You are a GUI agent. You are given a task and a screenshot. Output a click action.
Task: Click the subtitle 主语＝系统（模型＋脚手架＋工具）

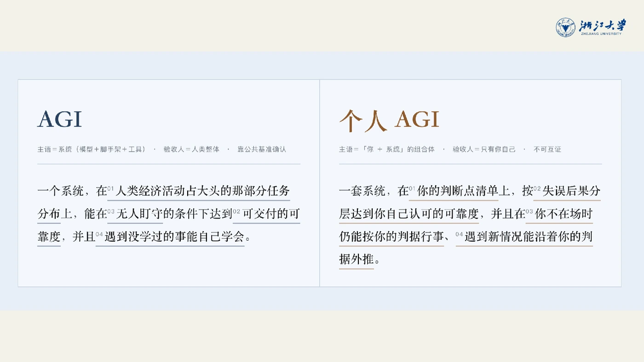(92, 149)
